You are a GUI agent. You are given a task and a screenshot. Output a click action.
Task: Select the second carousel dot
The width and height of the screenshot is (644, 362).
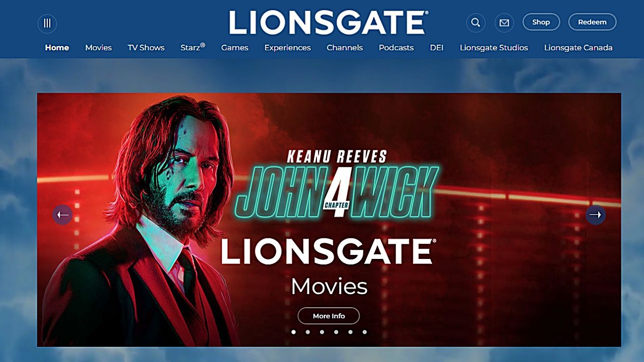308,332
